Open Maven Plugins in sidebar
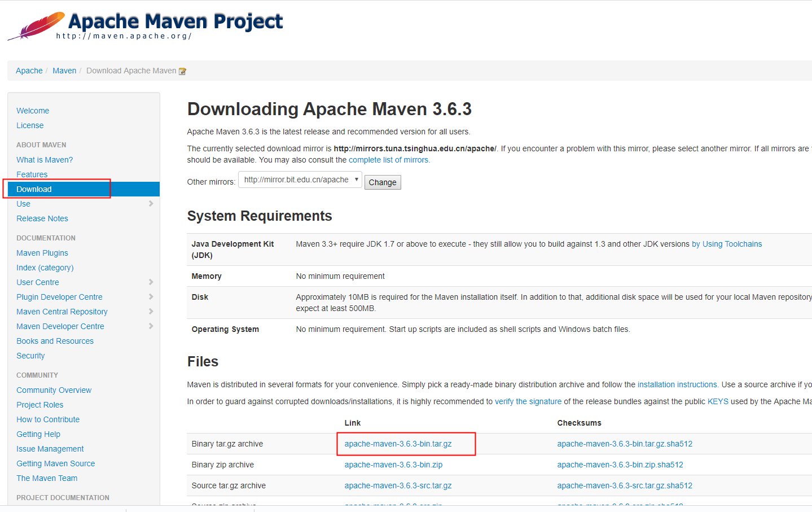The width and height of the screenshot is (812, 512). (42, 253)
